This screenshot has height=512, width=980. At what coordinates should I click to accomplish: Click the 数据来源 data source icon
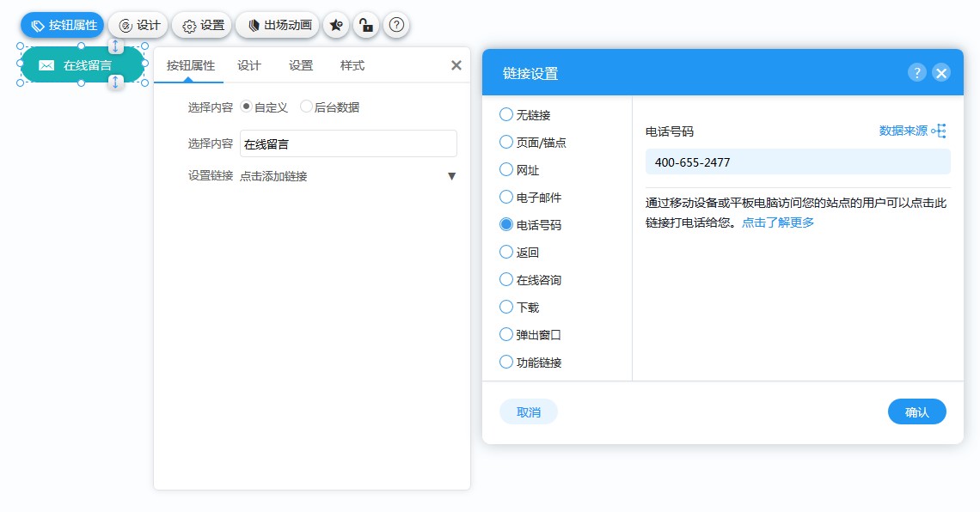pyautogui.click(x=939, y=131)
